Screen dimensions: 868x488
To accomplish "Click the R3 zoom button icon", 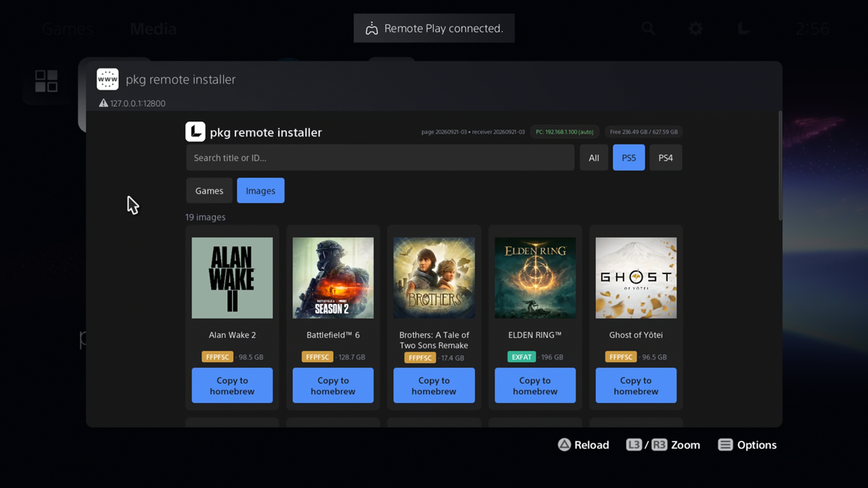I will pyautogui.click(x=659, y=445).
